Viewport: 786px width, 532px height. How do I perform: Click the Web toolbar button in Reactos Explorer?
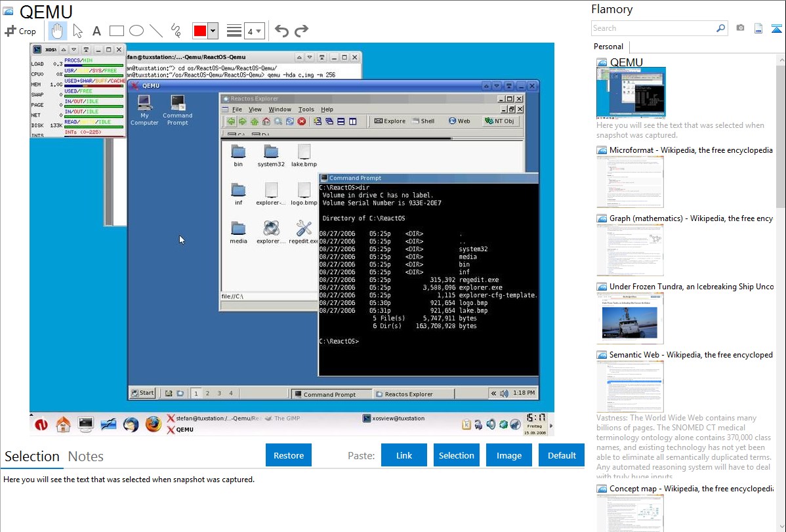pos(459,121)
